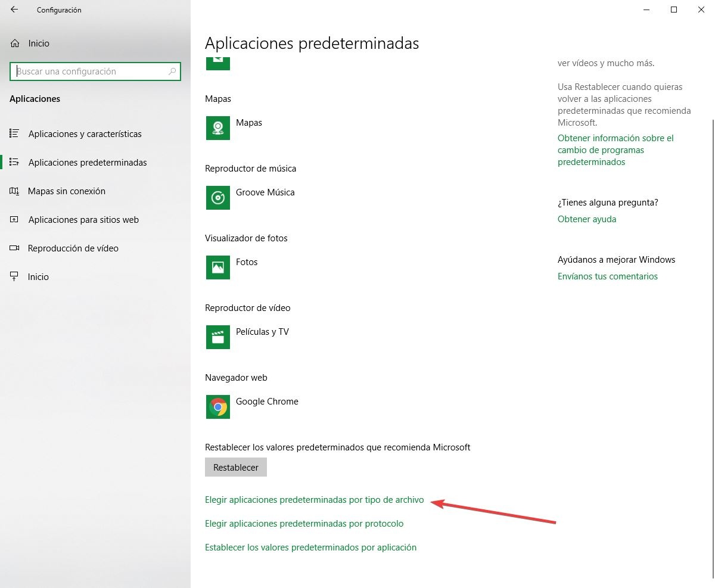Click the search magnifier icon
This screenshot has height=588, width=715.
(172, 71)
